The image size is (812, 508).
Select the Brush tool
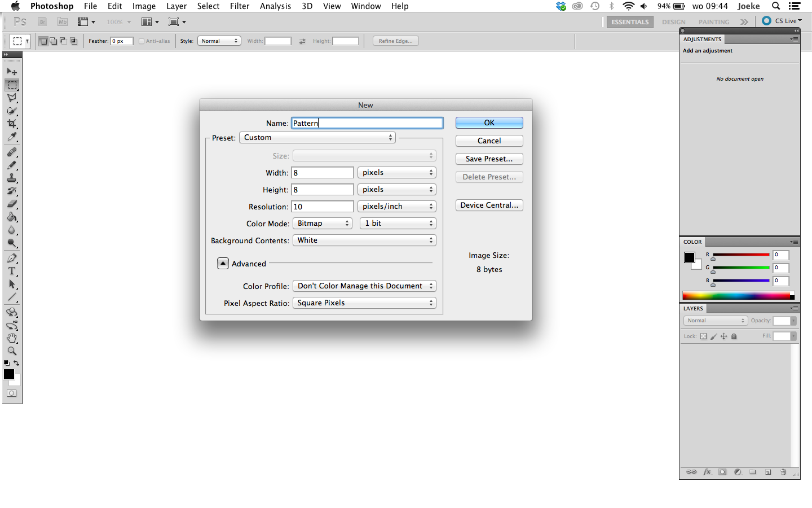[12, 165]
